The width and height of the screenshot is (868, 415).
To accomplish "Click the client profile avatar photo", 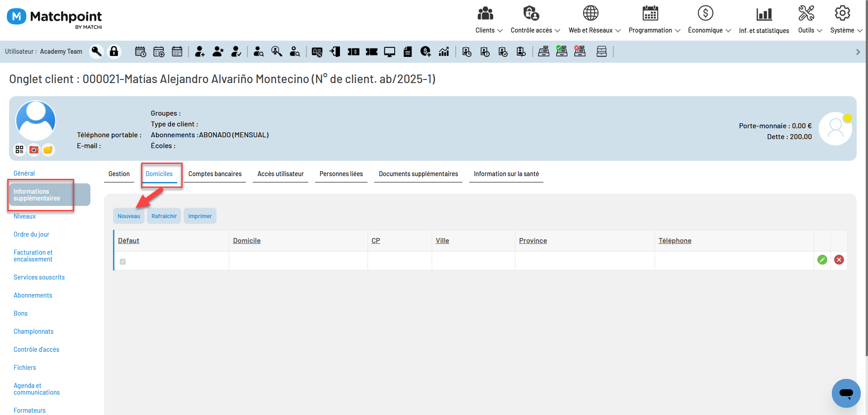I will [x=36, y=121].
